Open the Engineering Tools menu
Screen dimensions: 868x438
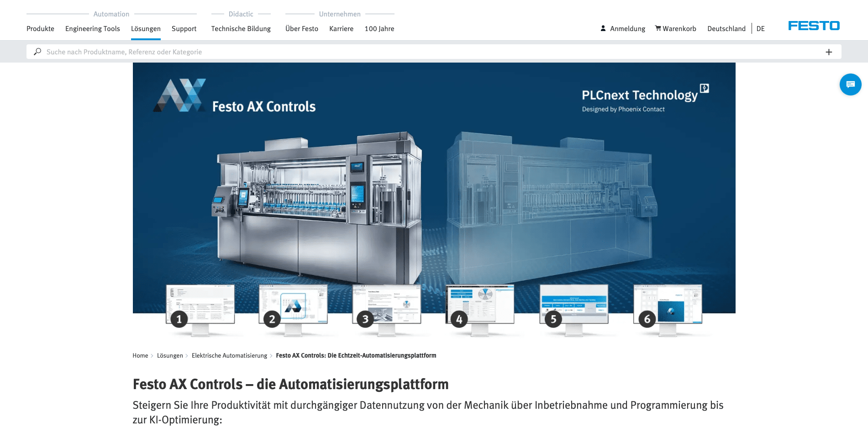(93, 29)
